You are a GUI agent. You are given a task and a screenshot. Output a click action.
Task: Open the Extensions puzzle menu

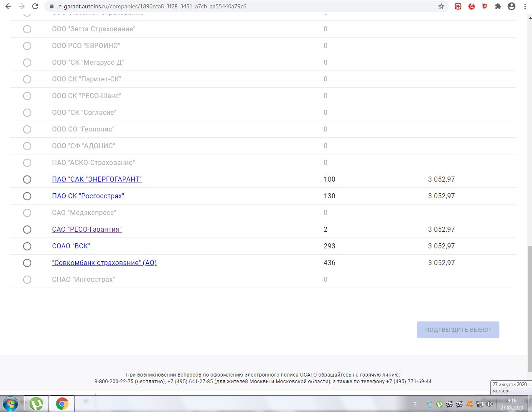[x=498, y=6]
